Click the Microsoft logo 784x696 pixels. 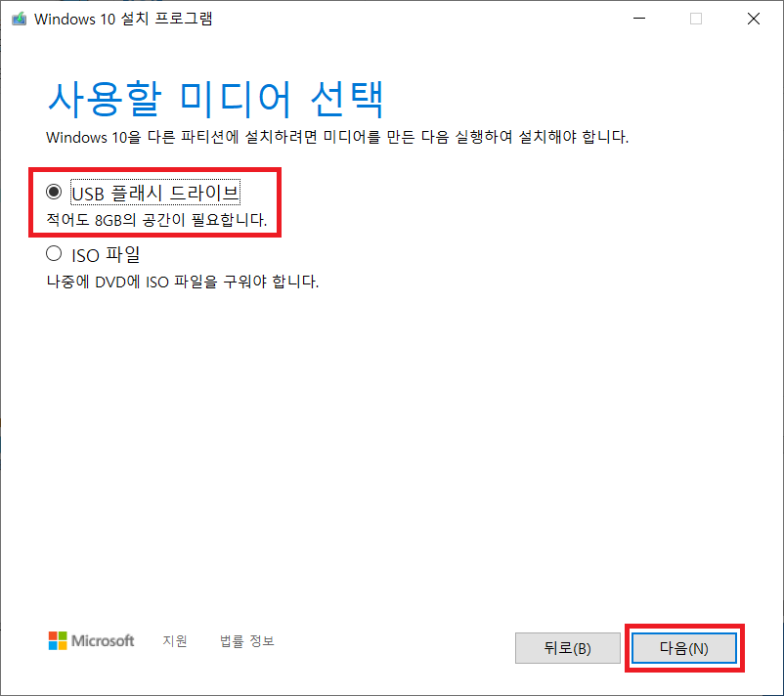coord(91,640)
